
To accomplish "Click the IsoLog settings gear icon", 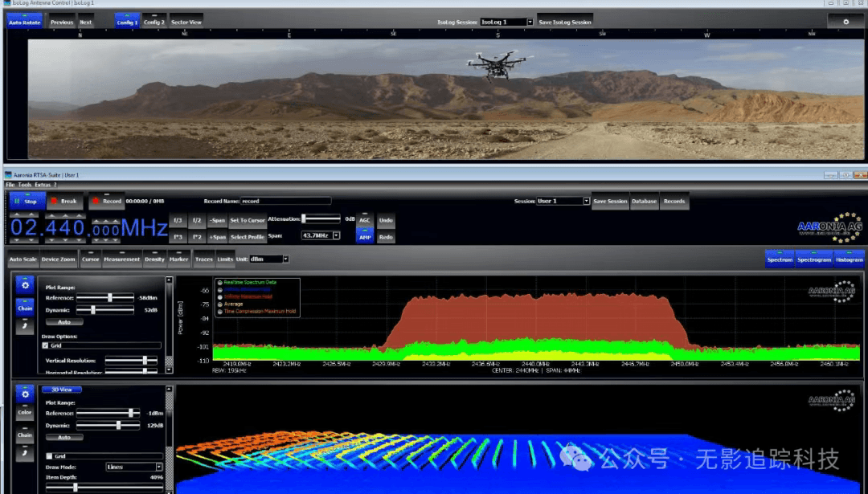I will 845,22.
